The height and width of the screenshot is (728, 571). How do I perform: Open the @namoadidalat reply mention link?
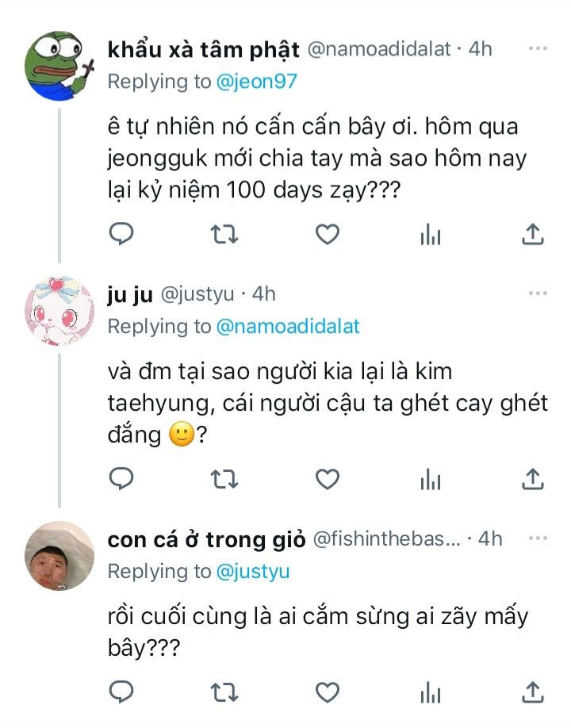coord(288,327)
